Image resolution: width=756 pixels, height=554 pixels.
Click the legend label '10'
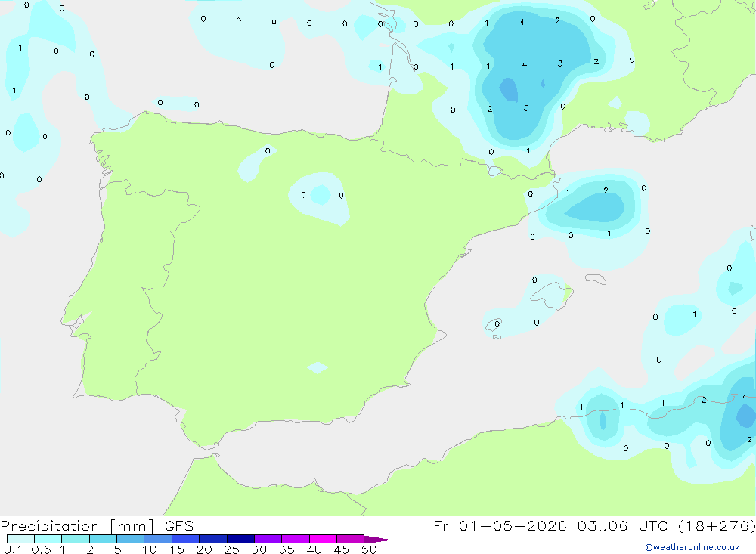click(149, 549)
